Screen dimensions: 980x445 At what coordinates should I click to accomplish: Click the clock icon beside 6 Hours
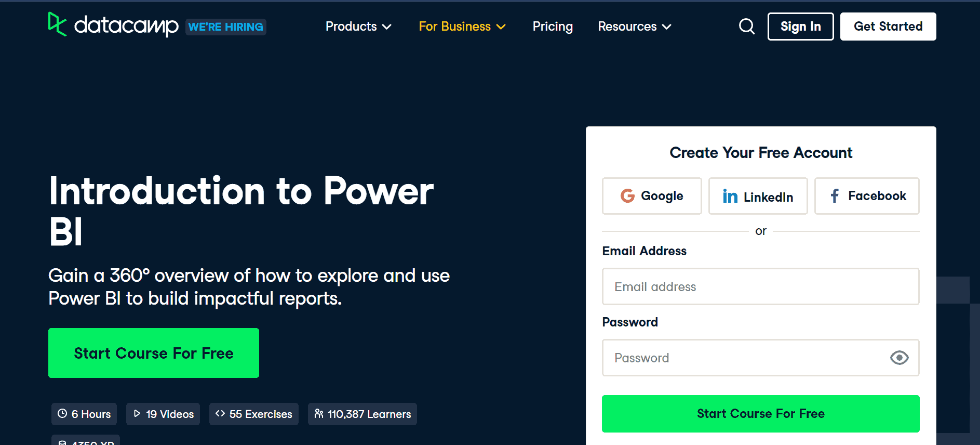tap(62, 414)
